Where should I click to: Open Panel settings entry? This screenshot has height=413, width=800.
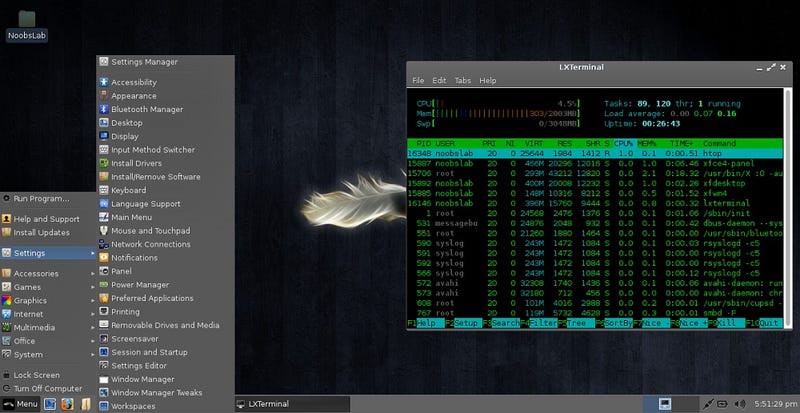(165, 271)
